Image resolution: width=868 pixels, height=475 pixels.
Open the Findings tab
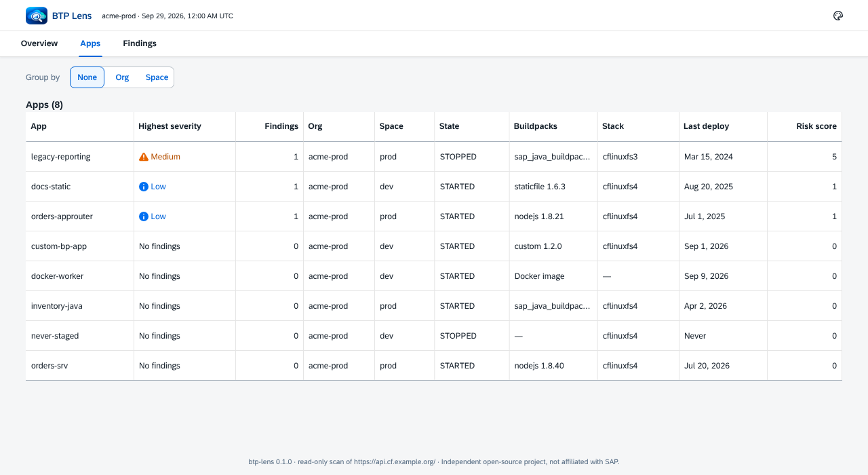[x=140, y=43]
